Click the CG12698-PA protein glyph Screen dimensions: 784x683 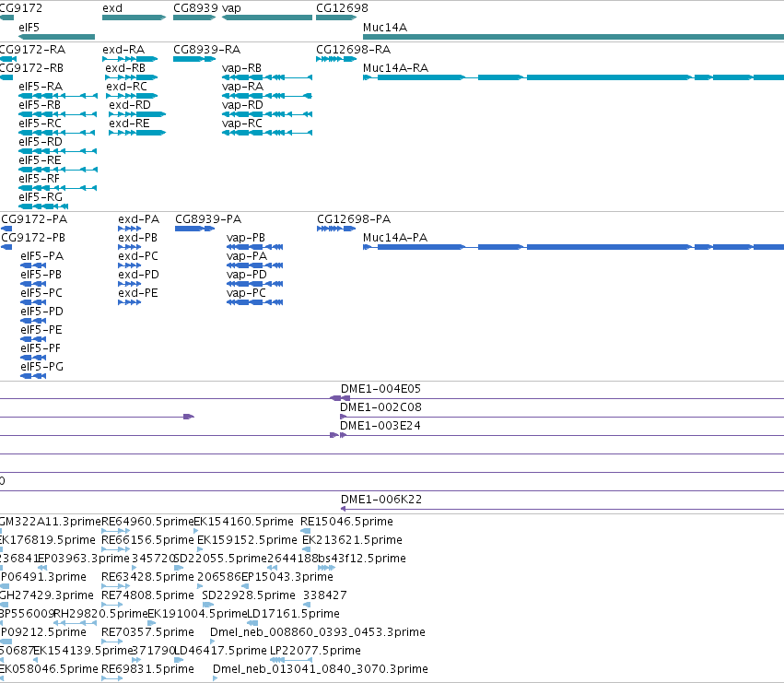(x=336, y=229)
